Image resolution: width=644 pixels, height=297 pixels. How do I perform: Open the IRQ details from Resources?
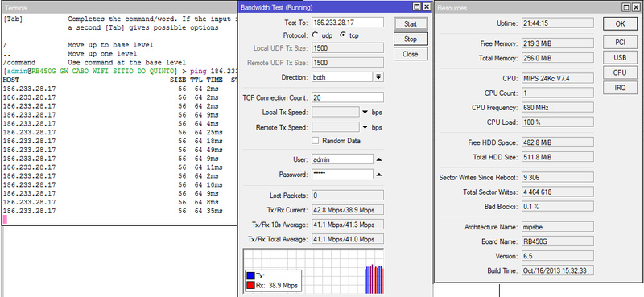pyautogui.click(x=620, y=88)
